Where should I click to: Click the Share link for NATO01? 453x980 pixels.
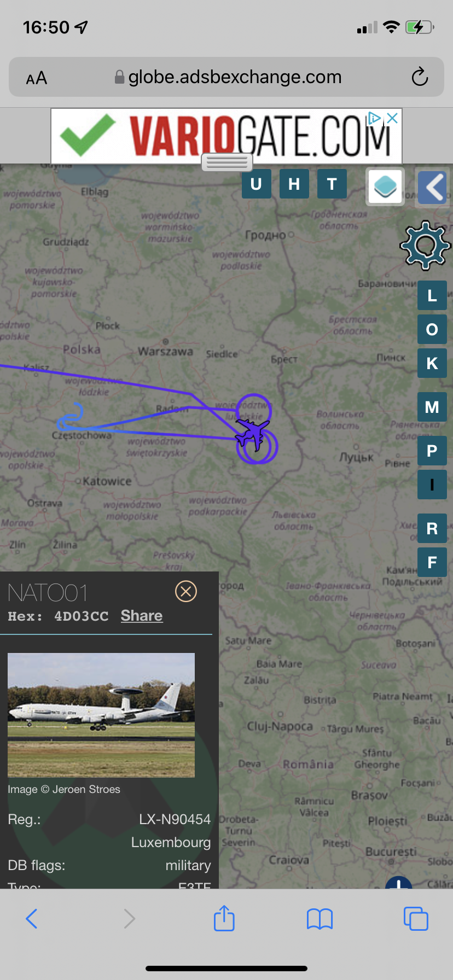[142, 616]
